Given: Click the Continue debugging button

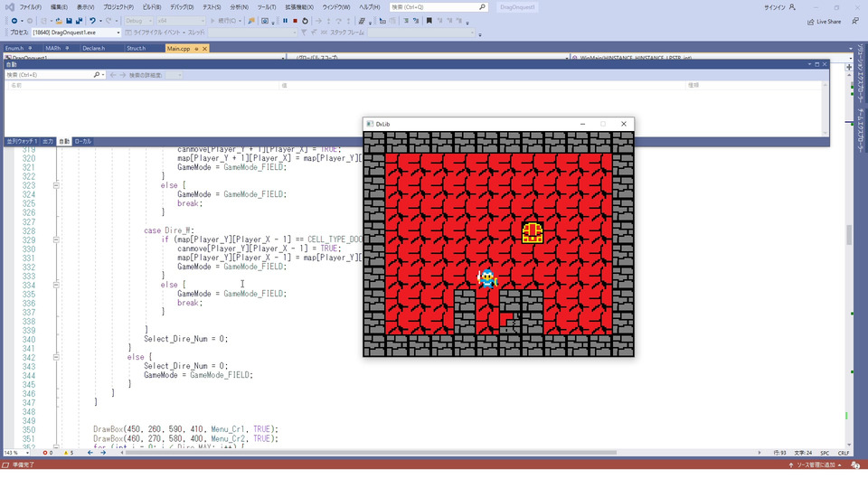Looking at the screenshot, I should (x=225, y=21).
